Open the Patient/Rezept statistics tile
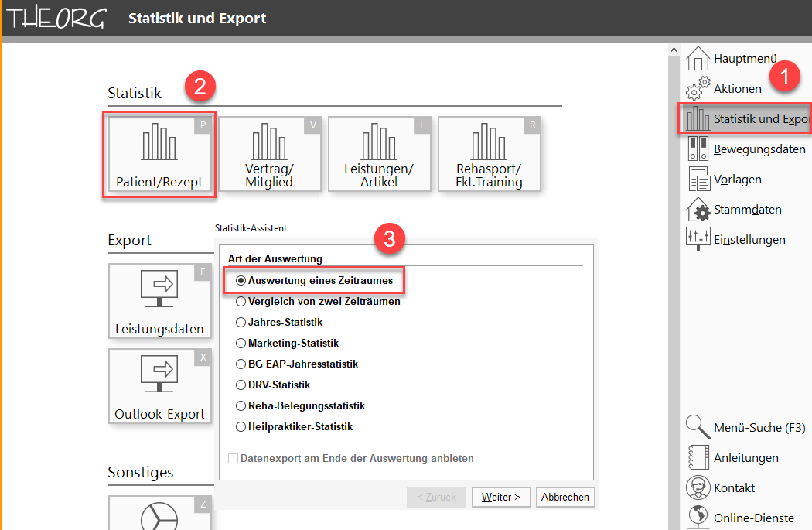 pyautogui.click(x=159, y=154)
